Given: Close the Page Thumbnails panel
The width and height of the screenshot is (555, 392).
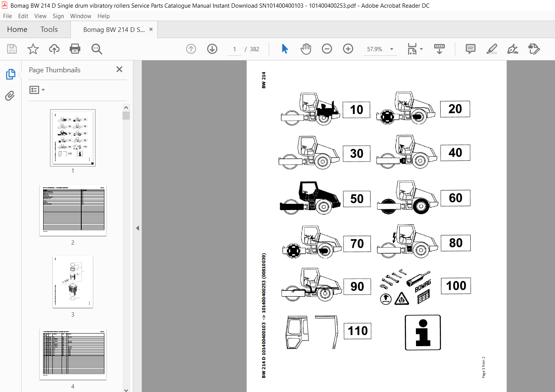Looking at the screenshot, I should pos(119,69).
